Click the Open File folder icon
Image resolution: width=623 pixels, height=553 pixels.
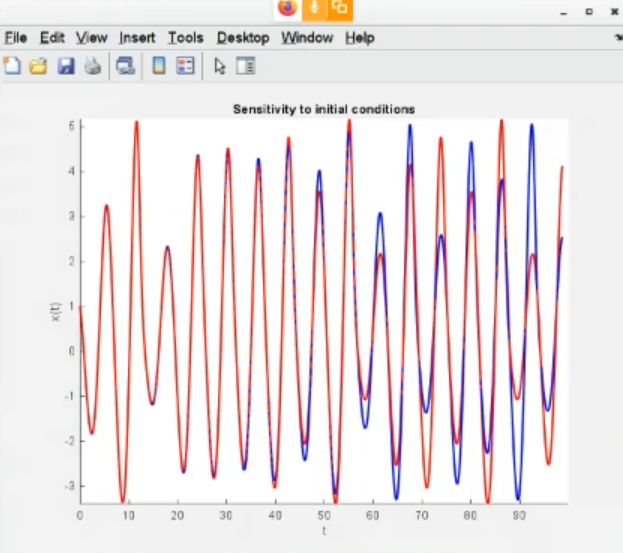tap(38, 67)
